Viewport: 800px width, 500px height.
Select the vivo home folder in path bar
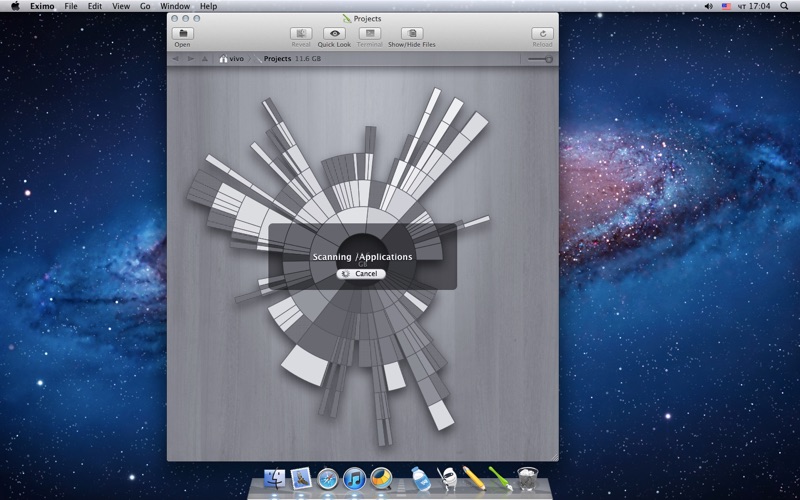pyautogui.click(x=232, y=59)
